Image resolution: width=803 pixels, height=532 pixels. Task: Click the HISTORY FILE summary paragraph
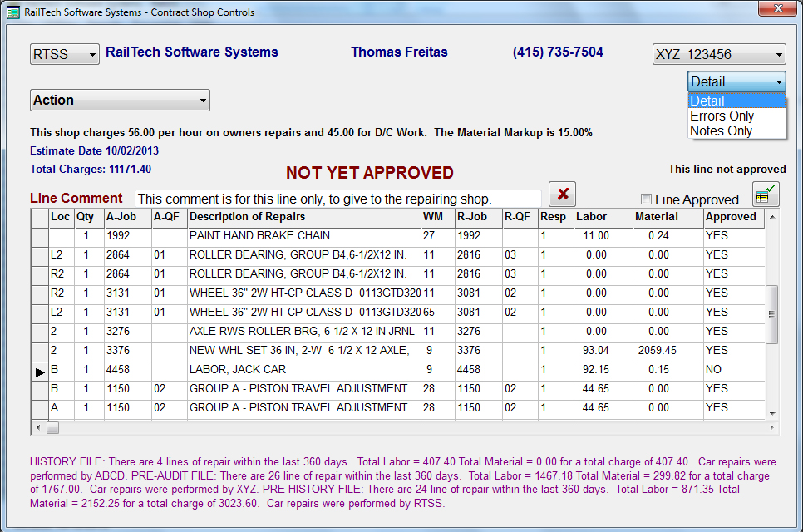(403, 482)
